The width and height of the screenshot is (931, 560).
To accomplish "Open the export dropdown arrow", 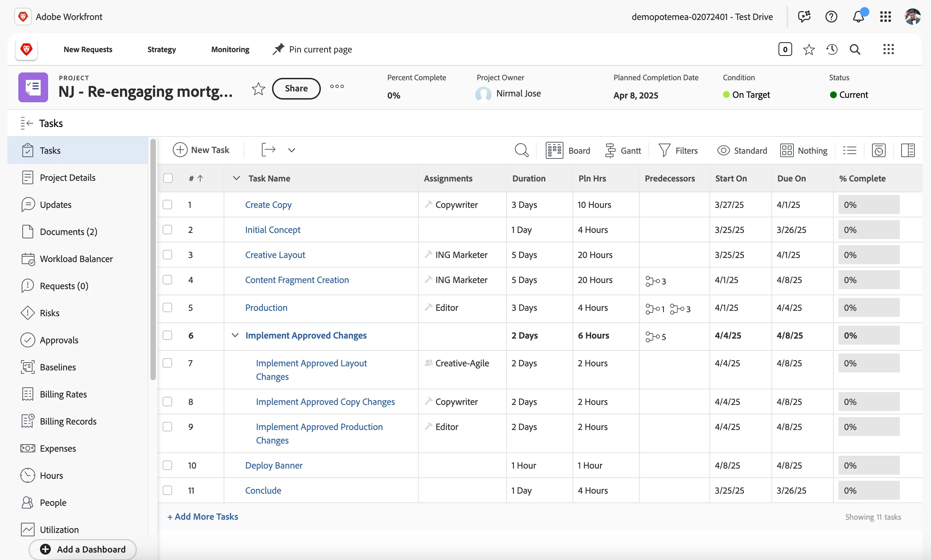I will (x=291, y=150).
